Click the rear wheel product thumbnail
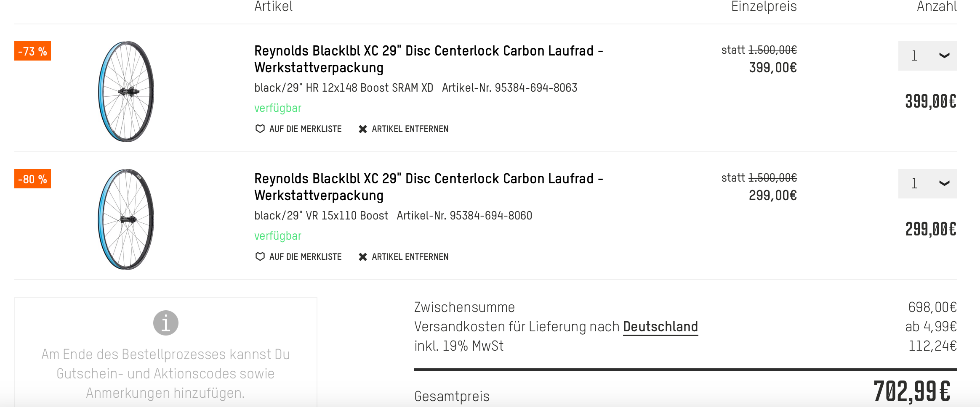 click(x=126, y=91)
